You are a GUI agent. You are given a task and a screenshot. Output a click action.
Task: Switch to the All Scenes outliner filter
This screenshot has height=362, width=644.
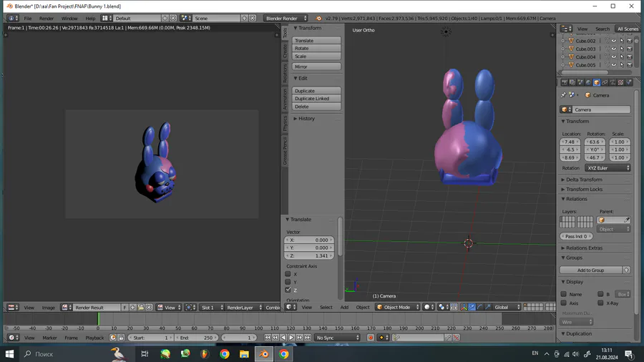tap(627, 29)
